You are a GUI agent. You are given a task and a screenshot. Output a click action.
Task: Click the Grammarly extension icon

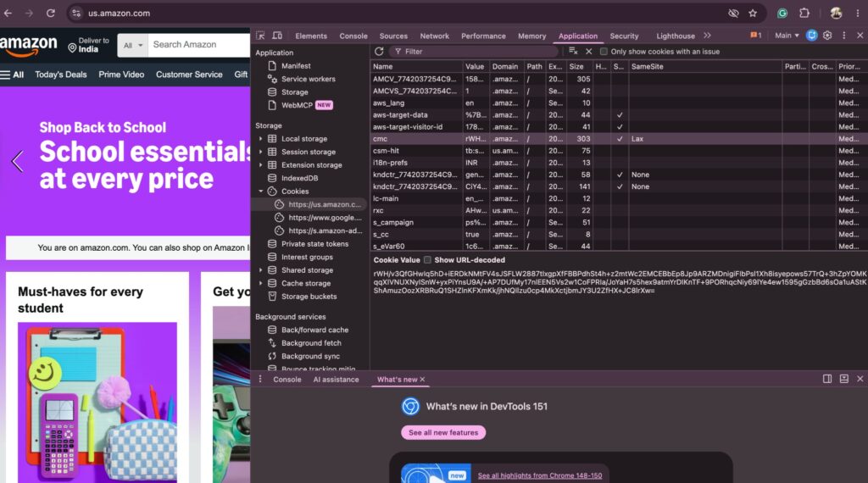point(782,14)
